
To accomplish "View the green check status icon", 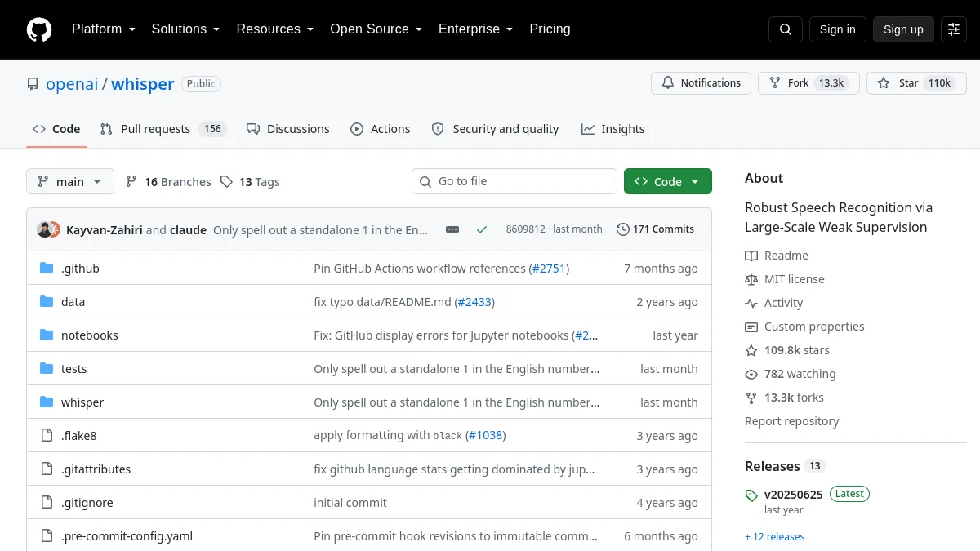I will point(482,229).
